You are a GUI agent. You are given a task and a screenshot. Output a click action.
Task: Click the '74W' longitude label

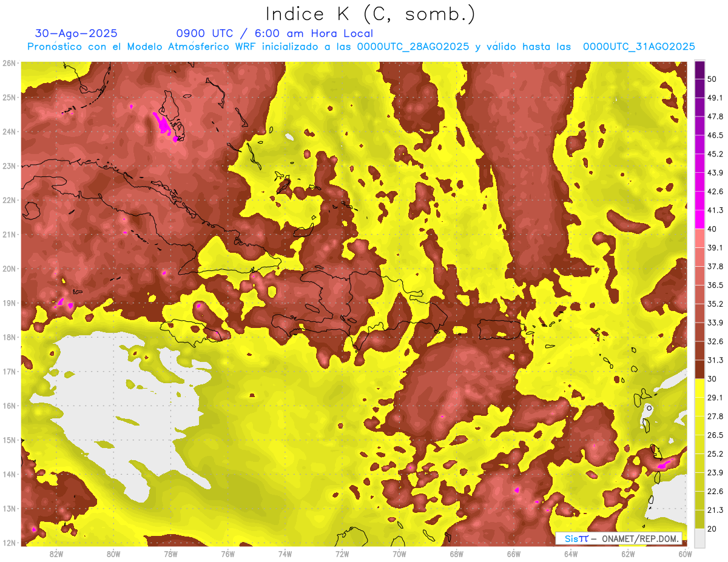tap(285, 554)
